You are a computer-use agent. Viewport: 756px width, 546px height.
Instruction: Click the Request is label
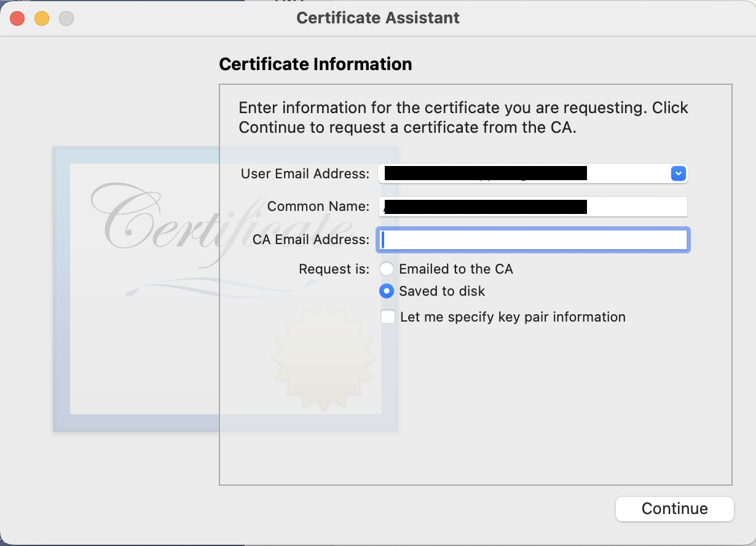click(334, 269)
